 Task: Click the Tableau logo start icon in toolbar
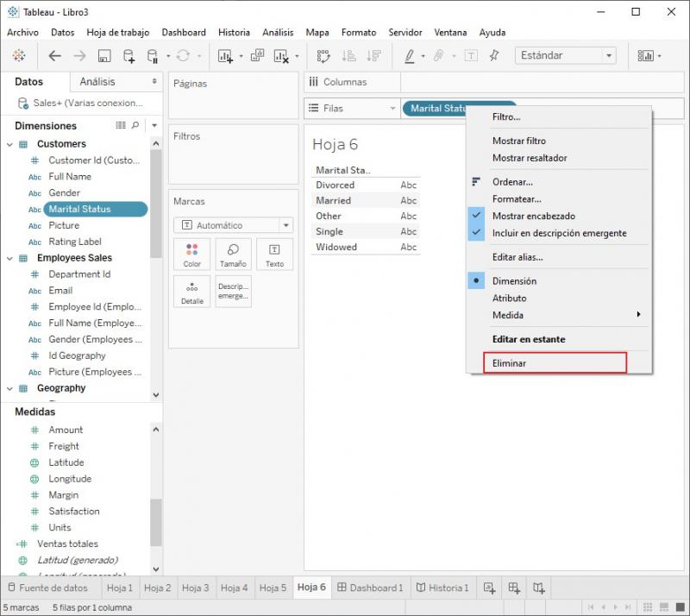[x=19, y=56]
